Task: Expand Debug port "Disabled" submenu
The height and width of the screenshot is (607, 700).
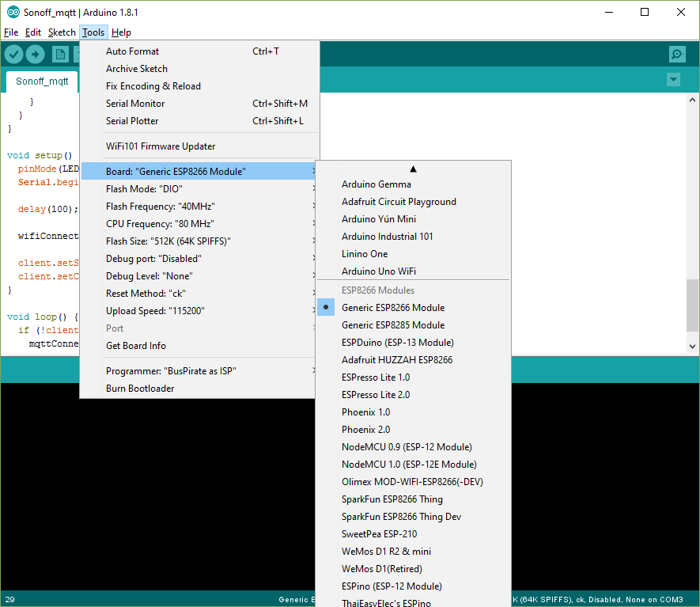Action: pyautogui.click(x=199, y=259)
